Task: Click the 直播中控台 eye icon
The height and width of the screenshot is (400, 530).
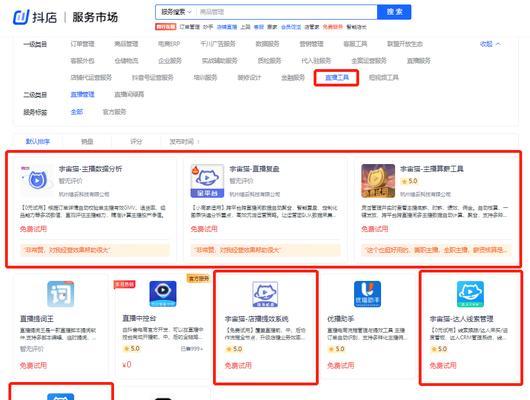Action: [163, 294]
